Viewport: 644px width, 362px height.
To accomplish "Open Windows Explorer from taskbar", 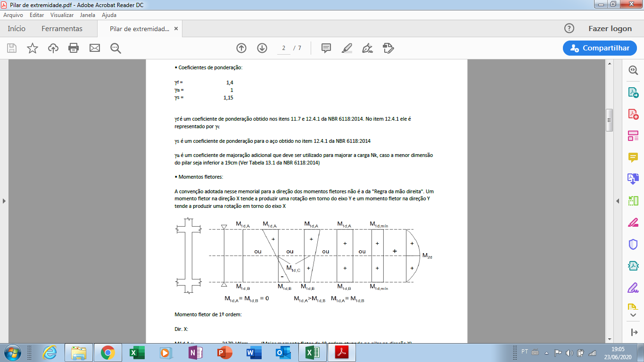I will pyautogui.click(x=78, y=353).
